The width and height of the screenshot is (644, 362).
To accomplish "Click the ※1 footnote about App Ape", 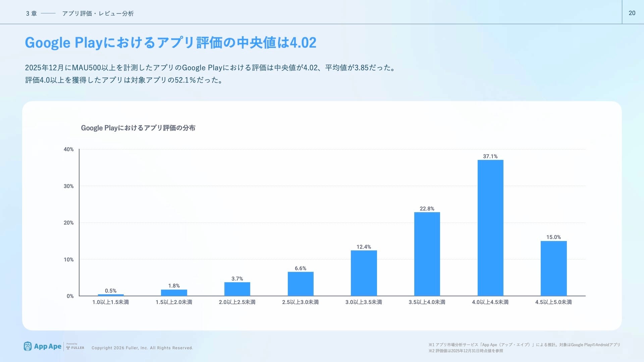I will [524, 345].
